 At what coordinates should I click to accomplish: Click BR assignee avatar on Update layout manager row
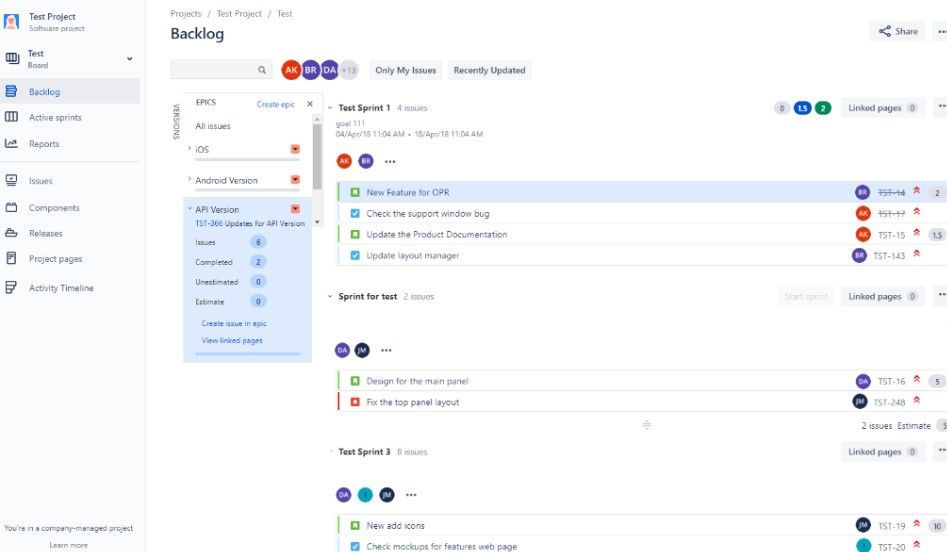point(859,255)
